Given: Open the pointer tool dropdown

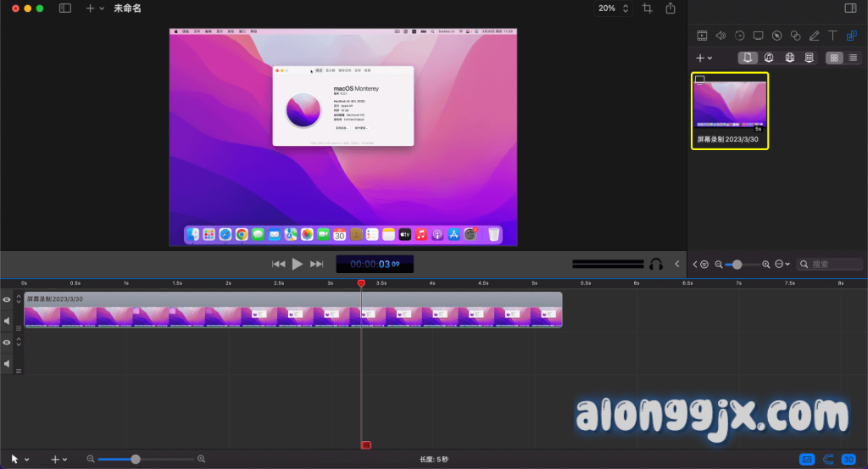Looking at the screenshot, I should coord(19,459).
